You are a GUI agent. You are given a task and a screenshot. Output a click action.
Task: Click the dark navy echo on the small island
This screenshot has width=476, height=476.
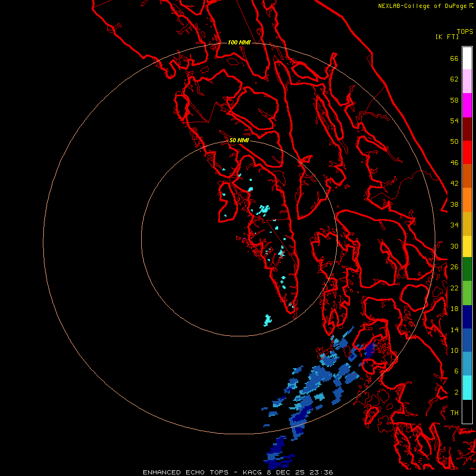pyautogui.click(x=369, y=351)
